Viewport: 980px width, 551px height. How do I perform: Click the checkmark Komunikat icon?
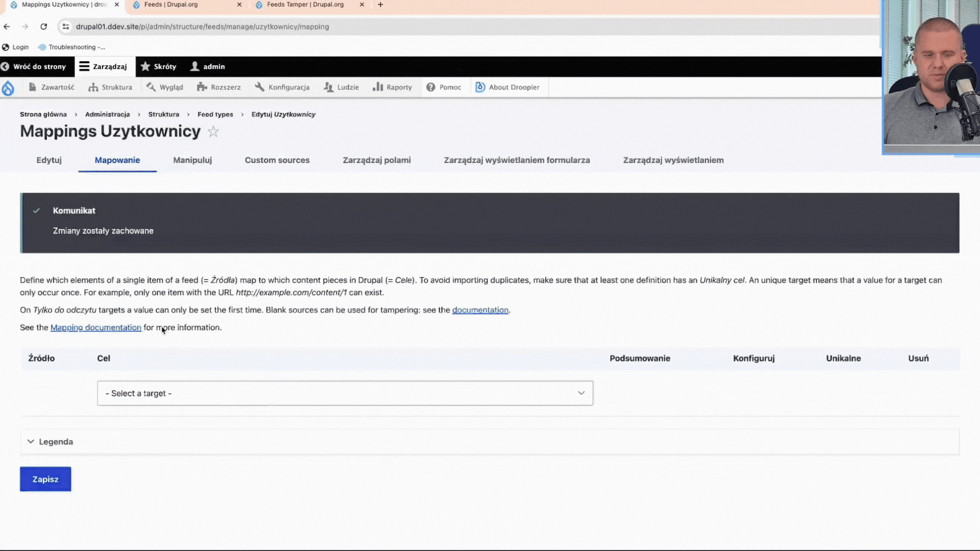pos(37,210)
